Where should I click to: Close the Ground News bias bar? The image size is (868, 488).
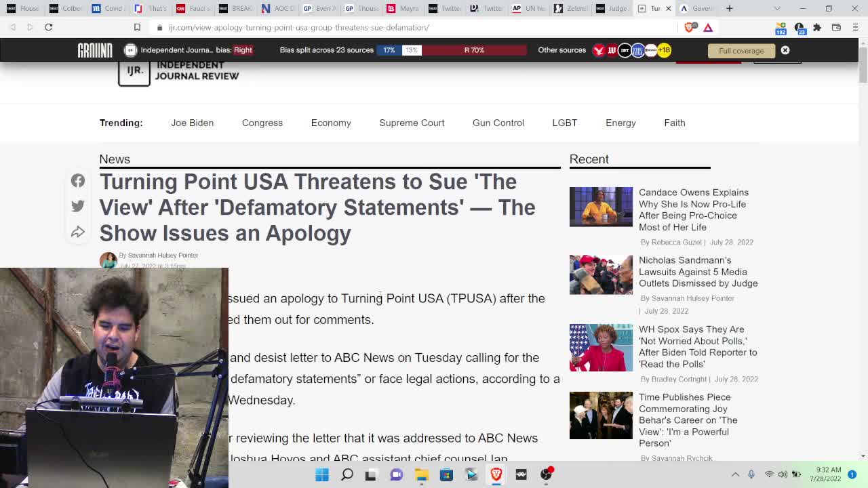click(785, 50)
